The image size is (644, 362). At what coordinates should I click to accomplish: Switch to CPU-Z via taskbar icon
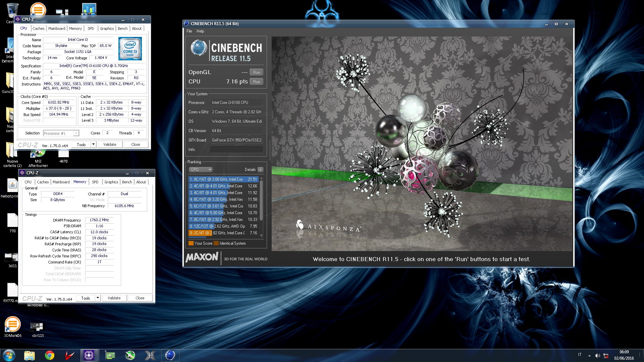(x=89, y=355)
